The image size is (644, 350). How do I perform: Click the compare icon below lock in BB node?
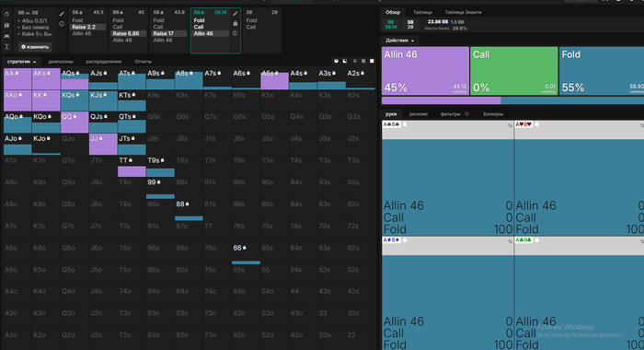click(x=236, y=33)
